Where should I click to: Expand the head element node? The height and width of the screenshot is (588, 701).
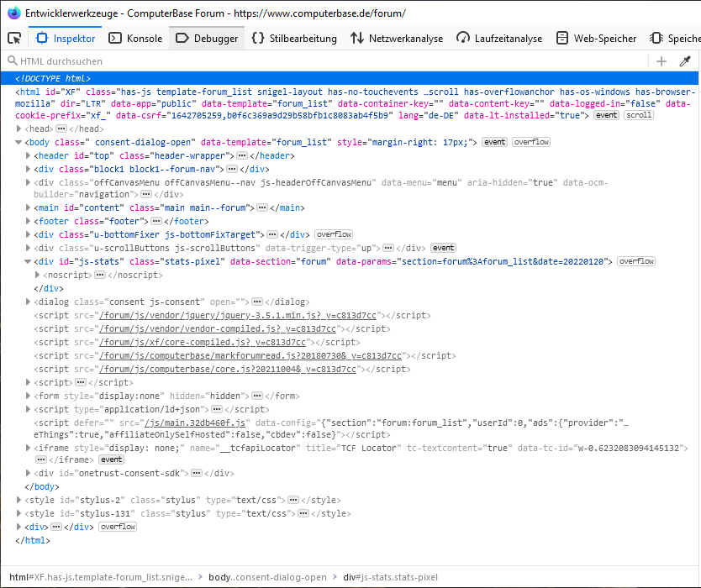coord(20,129)
